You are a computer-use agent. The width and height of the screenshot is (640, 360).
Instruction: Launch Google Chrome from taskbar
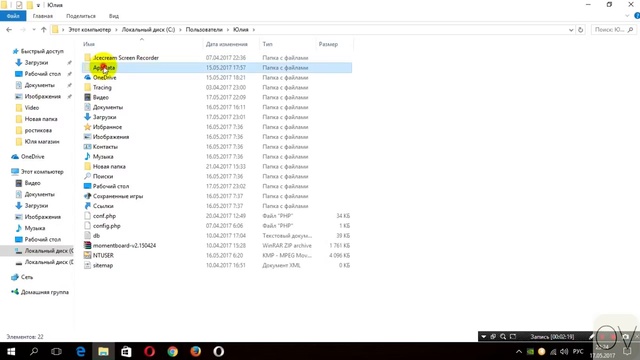tap(172, 351)
